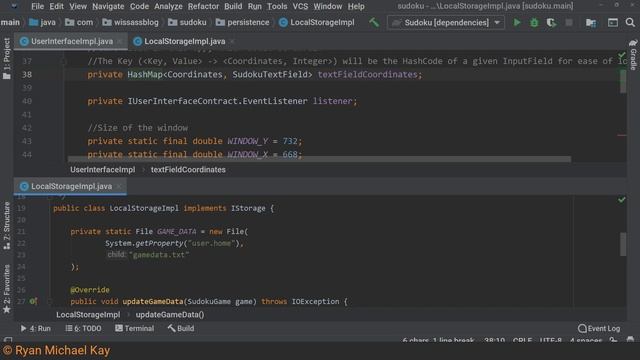This screenshot has width=640, height=360.
Task: Click the GAME_DATA field name on line 21
Action: click(176, 232)
